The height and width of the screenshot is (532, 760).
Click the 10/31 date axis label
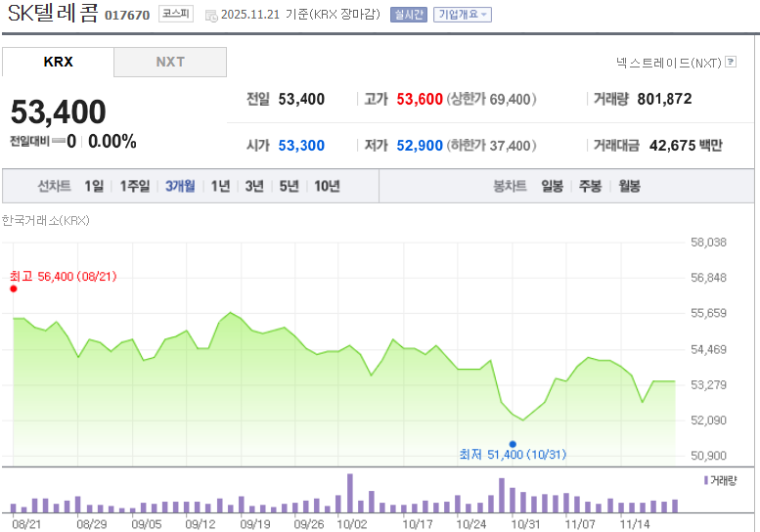click(x=525, y=524)
